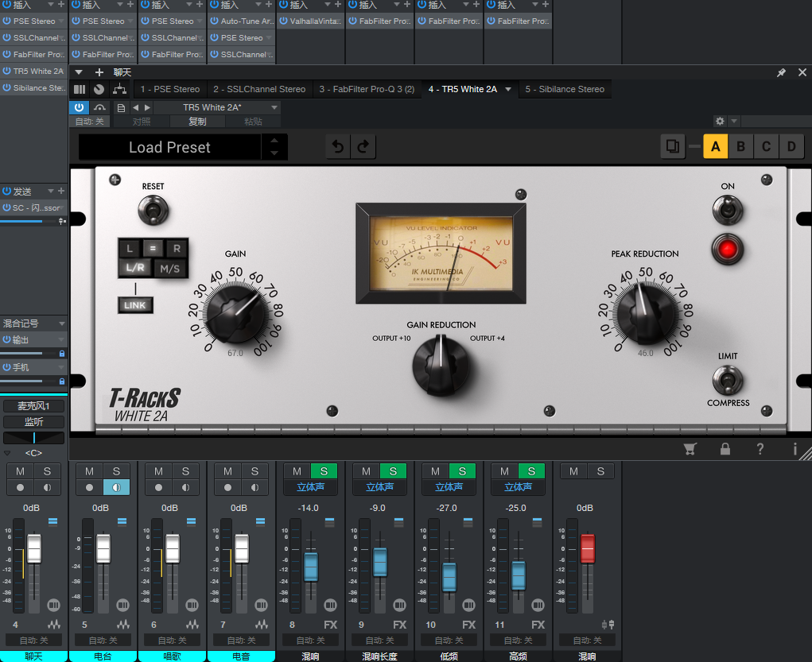812x662 pixels.
Task: Click the PEAK REDUCTION knob
Action: 647,314
